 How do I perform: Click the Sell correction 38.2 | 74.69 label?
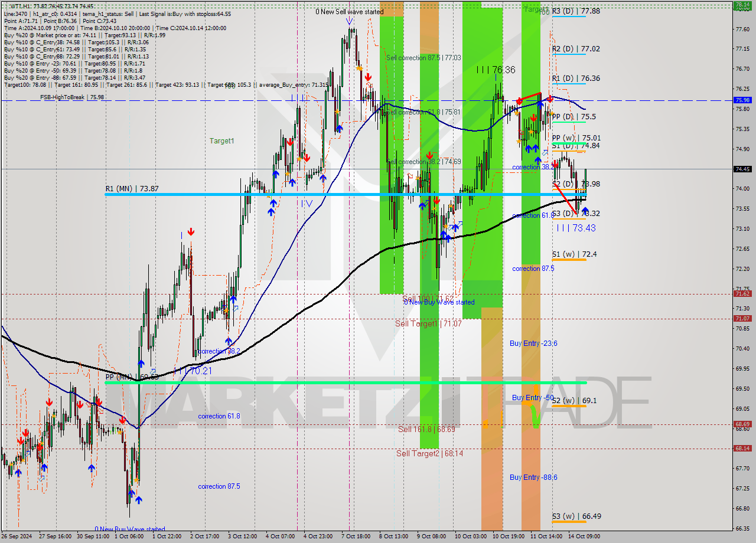(x=423, y=162)
